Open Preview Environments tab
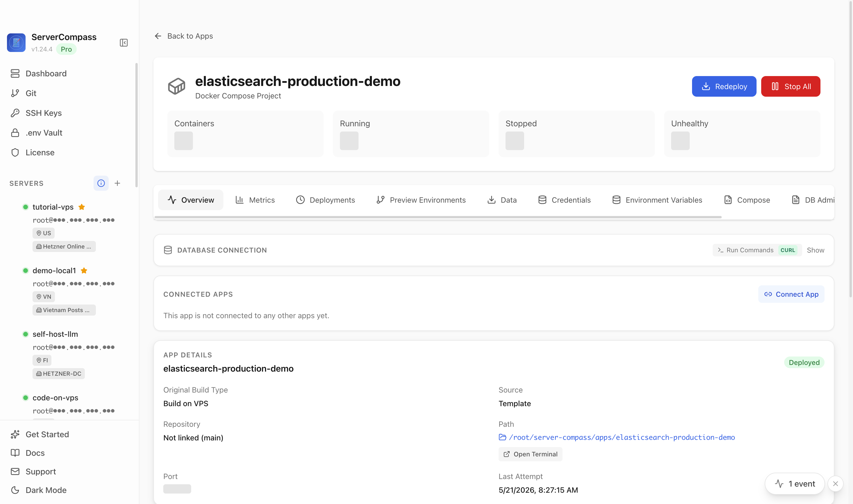Screen dimensions: 853x504 click(421, 200)
